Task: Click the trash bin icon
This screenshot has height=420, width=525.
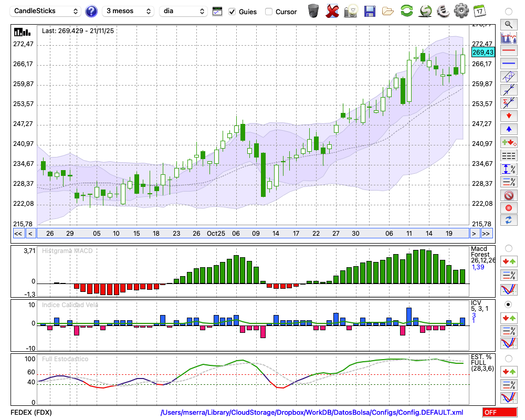Action: [x=313, y=11]
